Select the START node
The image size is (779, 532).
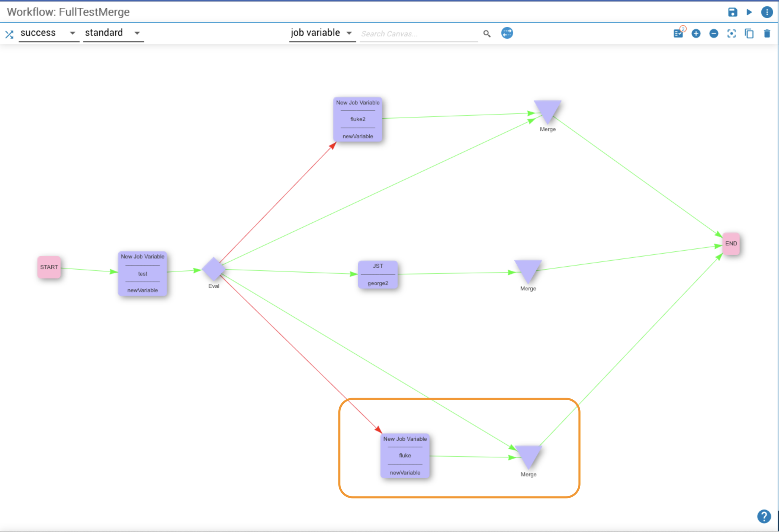click(x=49, y=267)
